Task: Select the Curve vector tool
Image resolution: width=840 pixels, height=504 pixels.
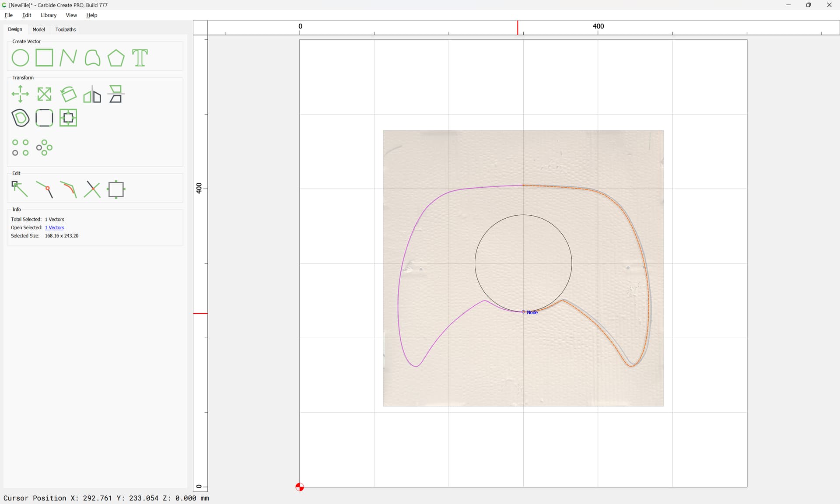Action: pos(92,58)
